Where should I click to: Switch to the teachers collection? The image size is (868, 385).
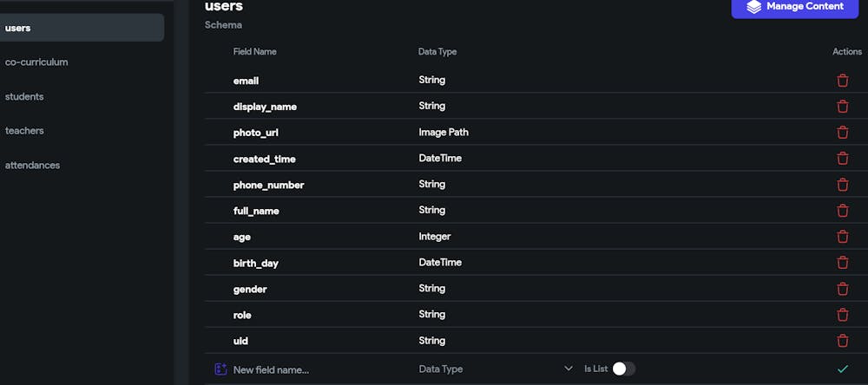[x=24, y=131]
